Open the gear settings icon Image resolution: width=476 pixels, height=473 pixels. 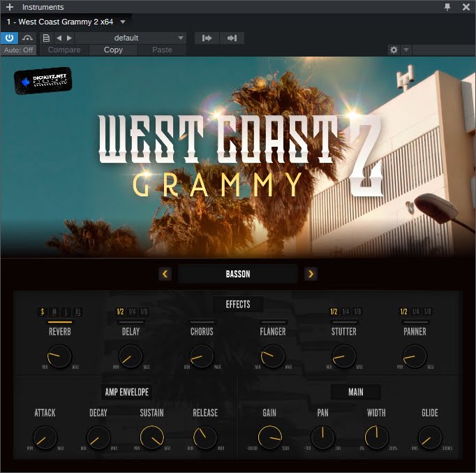click(x=394, y=50)
